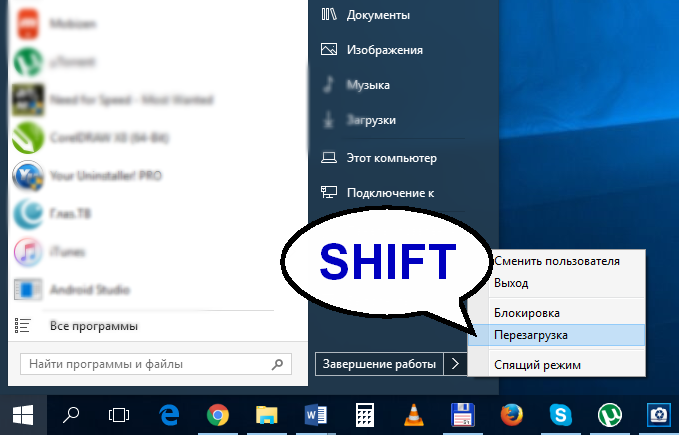This screenshot has height=435, width=679.
Task: Click the Windows Start button
Action: coord(23,414)
